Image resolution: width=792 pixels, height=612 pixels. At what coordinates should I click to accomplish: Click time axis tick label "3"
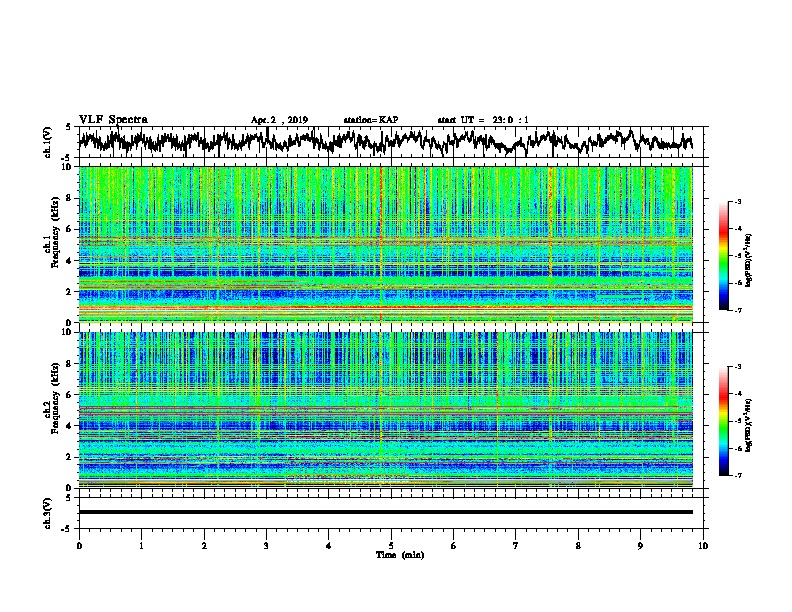pos(266,546)
